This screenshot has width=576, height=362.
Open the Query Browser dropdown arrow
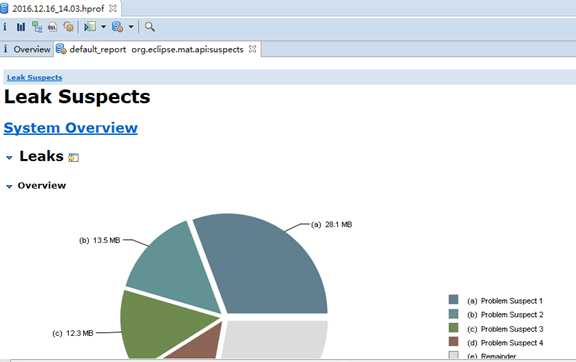pyautogui.click(x=131, y=27)
